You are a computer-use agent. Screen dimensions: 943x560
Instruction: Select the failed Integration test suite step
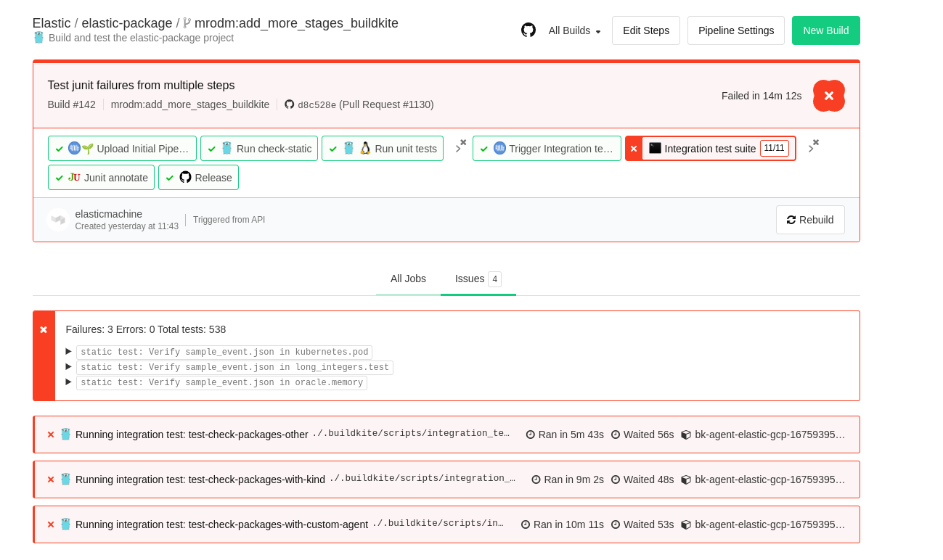[x=710, y=149]
